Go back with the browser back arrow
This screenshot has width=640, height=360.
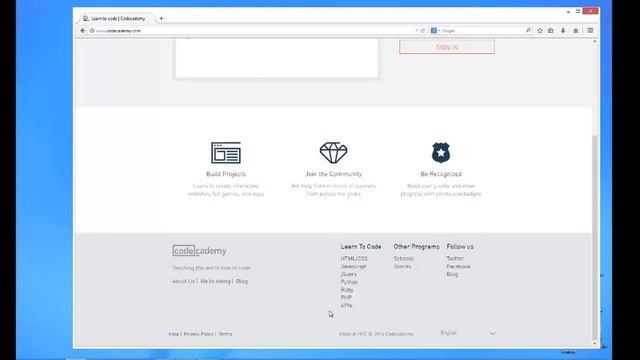click(x=83, y=31)
